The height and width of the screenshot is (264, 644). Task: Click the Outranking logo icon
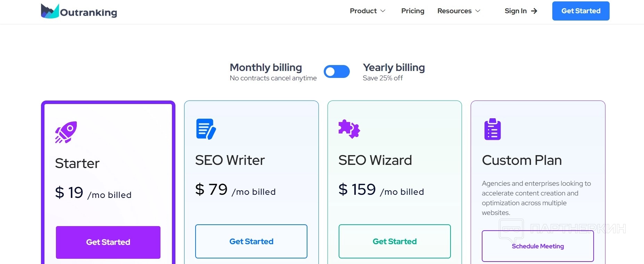tap(50, 11)
